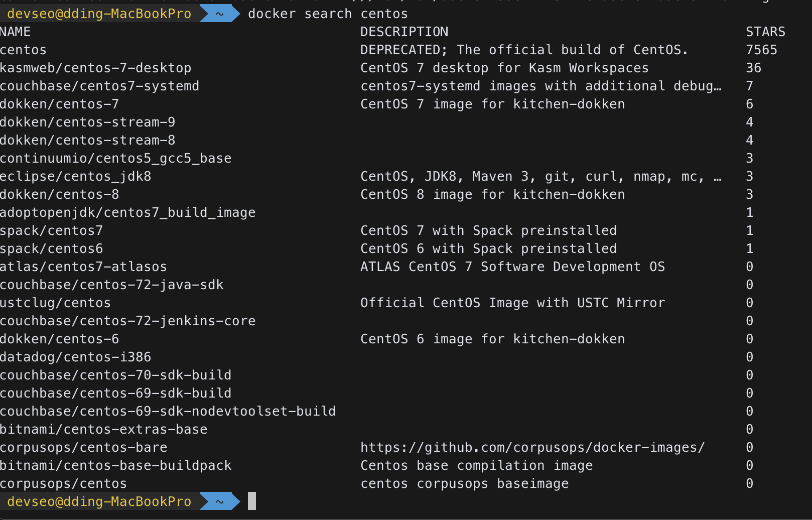Viewport: 812px width, 520px height.
Task: Click 'dokken/centos-stream-8' image name
Action: (x=87, y=141)
